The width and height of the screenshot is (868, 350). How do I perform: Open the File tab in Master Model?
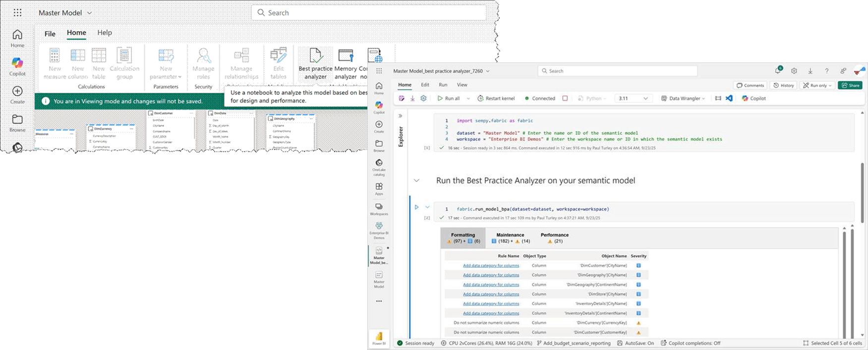pyautogui.click(x=50, y=34)
